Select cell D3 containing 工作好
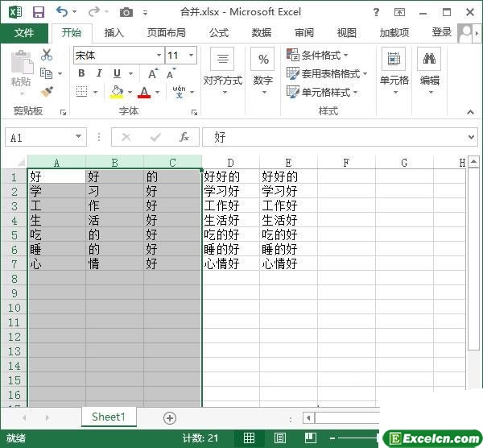The width and height of the screenshot is (483, 448). coord(231,205)
